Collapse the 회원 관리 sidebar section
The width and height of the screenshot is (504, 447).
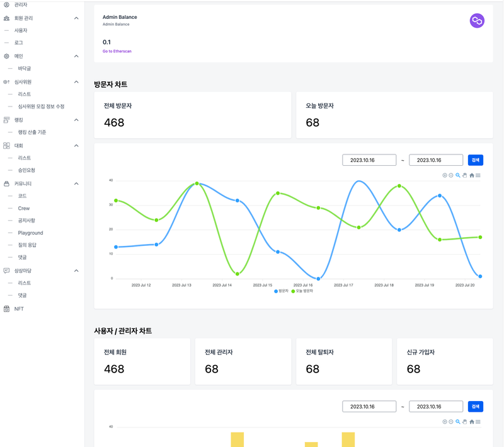coord(76,18)
